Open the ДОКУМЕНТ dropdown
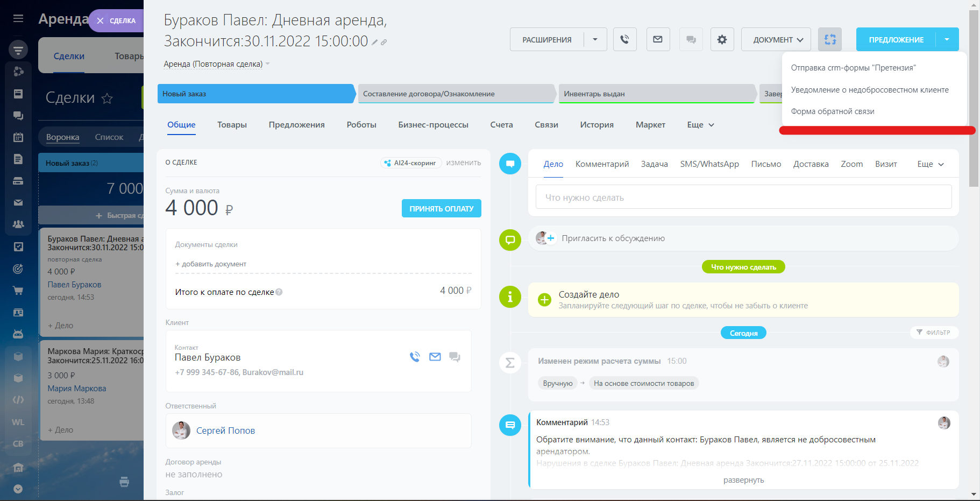 coord(776,39)
